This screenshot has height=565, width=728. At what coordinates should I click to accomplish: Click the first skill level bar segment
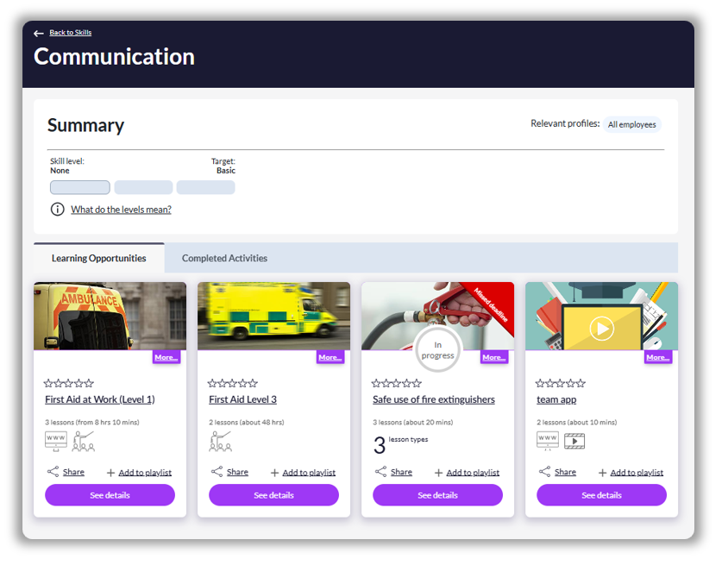coord(80,187)
